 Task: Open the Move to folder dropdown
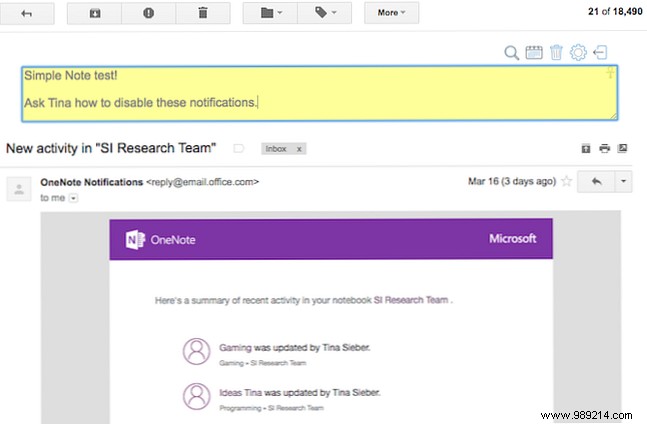(270, 13)
